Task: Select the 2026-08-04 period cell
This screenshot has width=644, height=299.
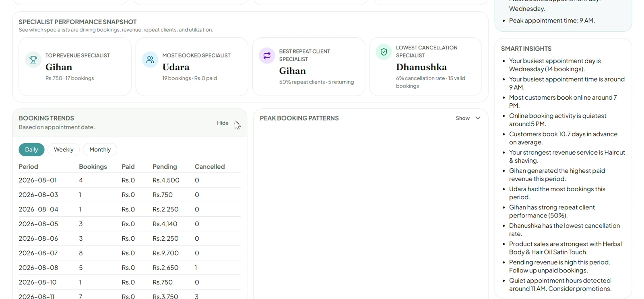Action: point(38,209)
